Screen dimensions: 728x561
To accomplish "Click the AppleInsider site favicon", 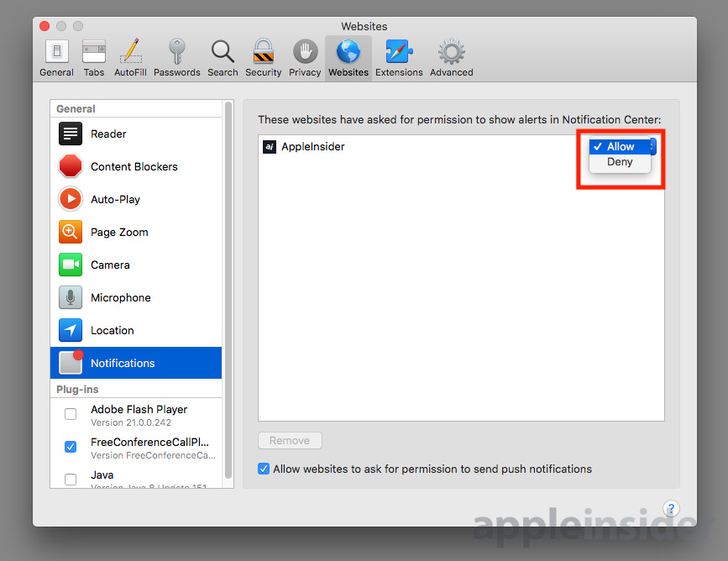I will [270, 147].
